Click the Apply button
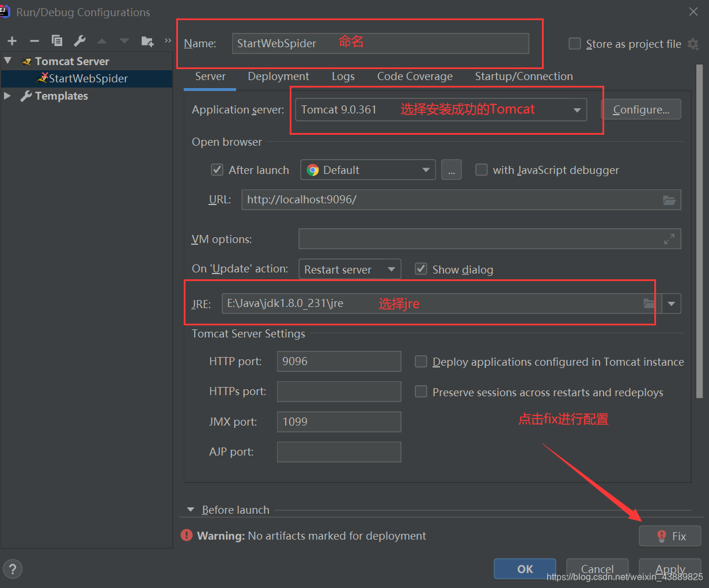 tap(670, 569)
